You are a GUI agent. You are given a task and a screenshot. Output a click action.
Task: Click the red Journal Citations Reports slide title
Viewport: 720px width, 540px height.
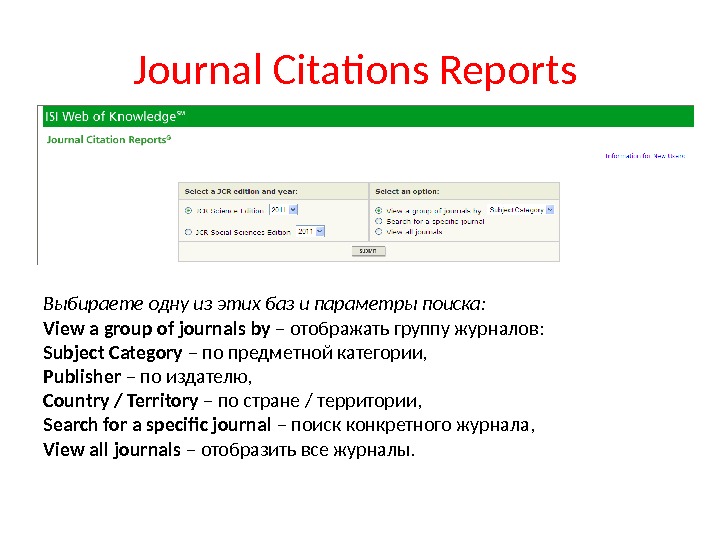(355, 70)
